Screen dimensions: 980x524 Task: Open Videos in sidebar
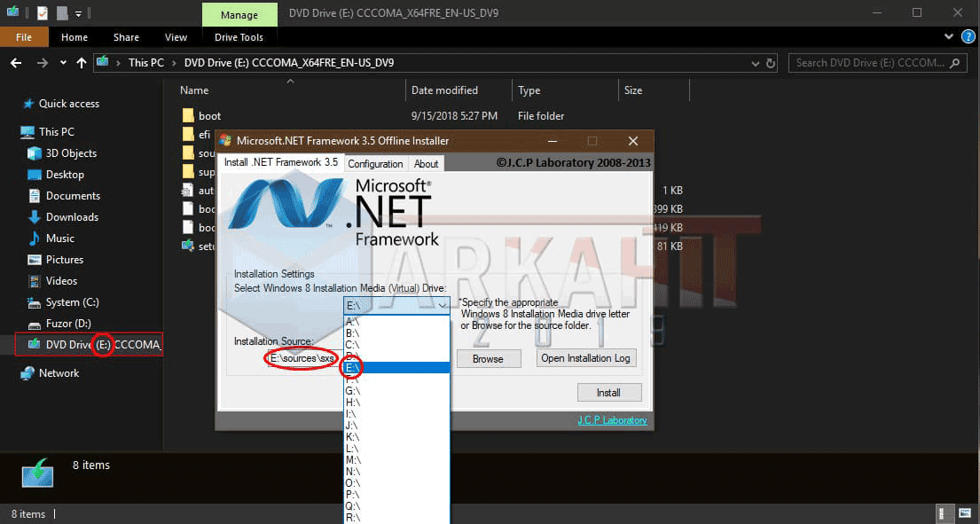click(x=61, y=280)
